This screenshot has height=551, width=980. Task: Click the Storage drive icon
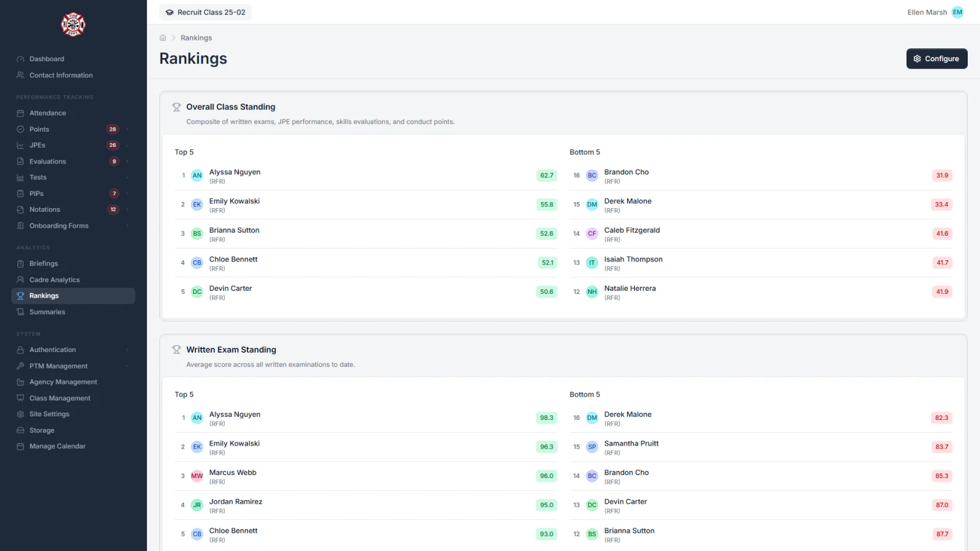tap(20, 430)
